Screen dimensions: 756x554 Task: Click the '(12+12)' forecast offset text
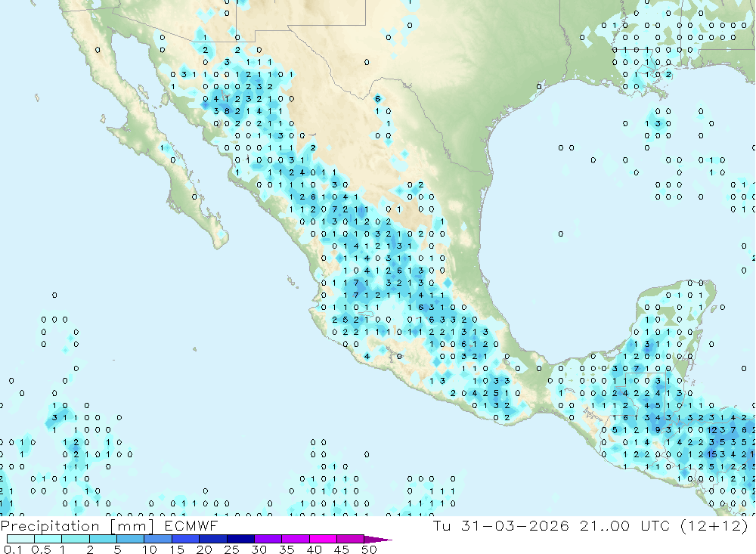click(x=714, y=525)
